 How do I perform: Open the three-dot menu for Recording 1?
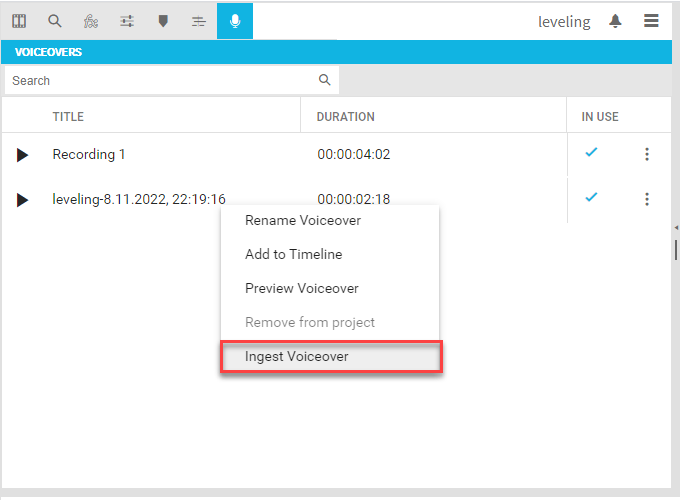[647, 154]
